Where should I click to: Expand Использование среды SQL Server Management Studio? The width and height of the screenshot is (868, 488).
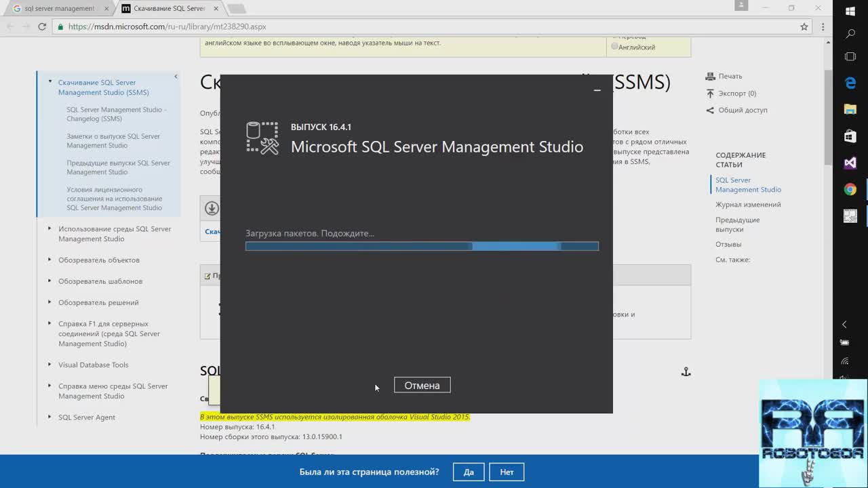pyautogui.click(x=50, y=228)
